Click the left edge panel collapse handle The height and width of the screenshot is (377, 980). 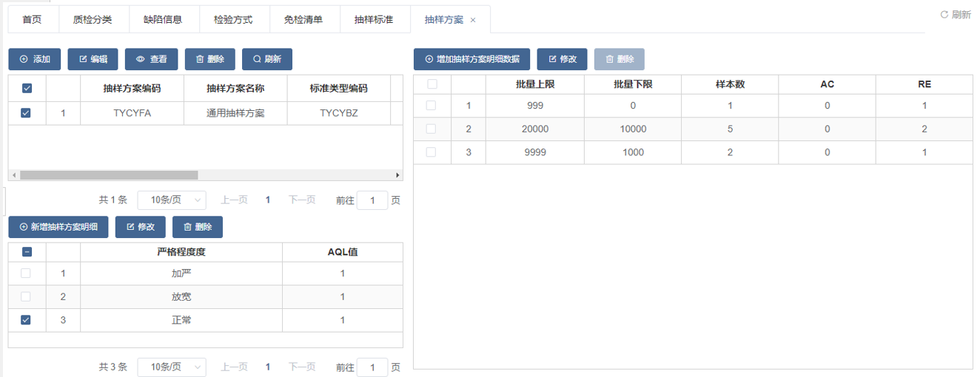pos(2,201)
